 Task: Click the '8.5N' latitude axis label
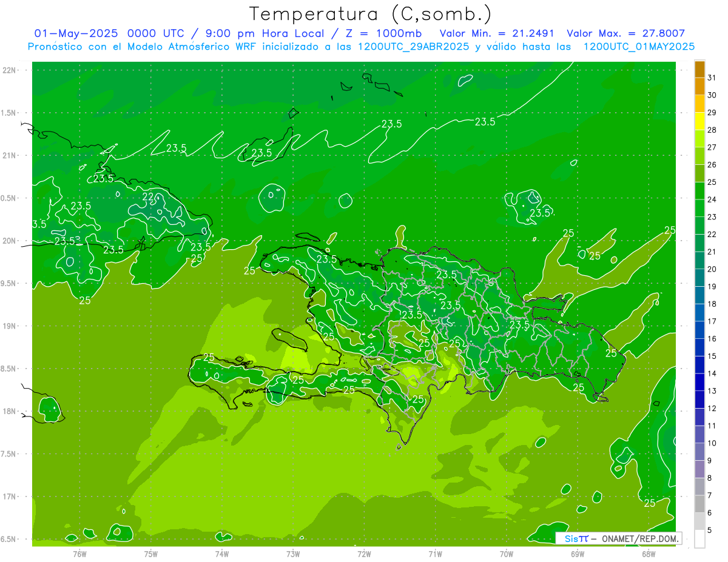[x=8, y=369]
